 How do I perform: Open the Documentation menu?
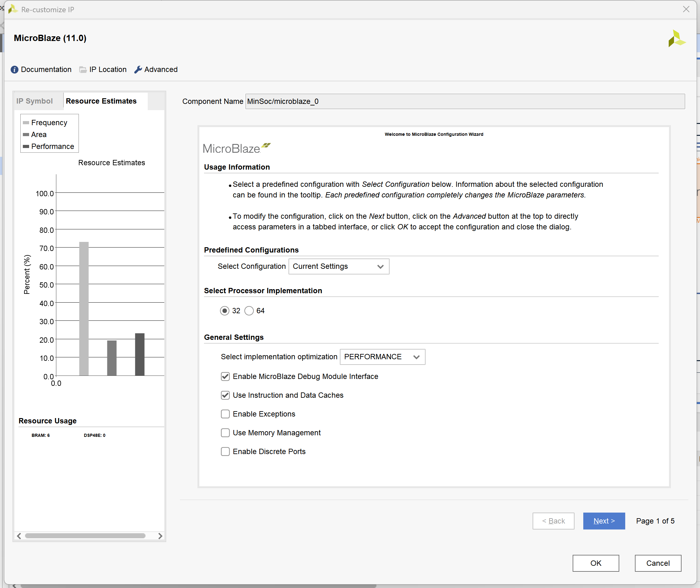coord(46,69)
